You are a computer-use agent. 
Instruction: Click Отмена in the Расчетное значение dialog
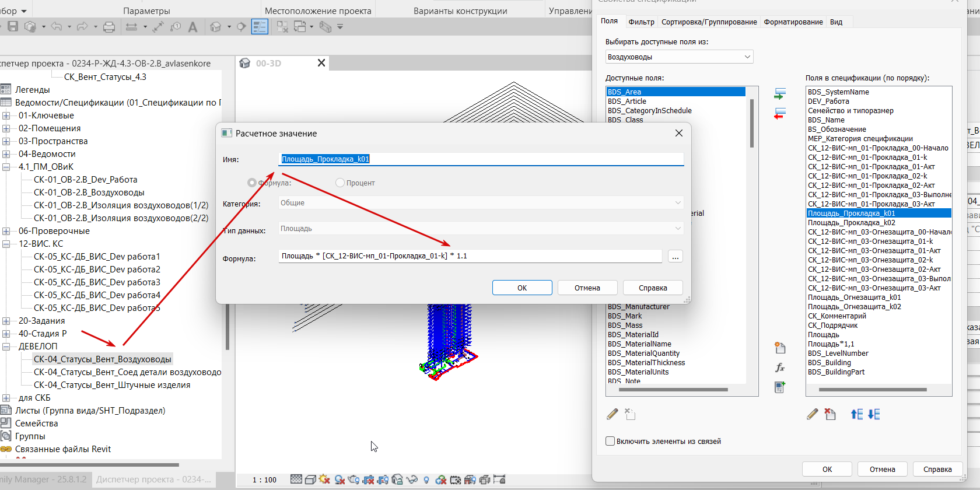(x=587, y=288)
